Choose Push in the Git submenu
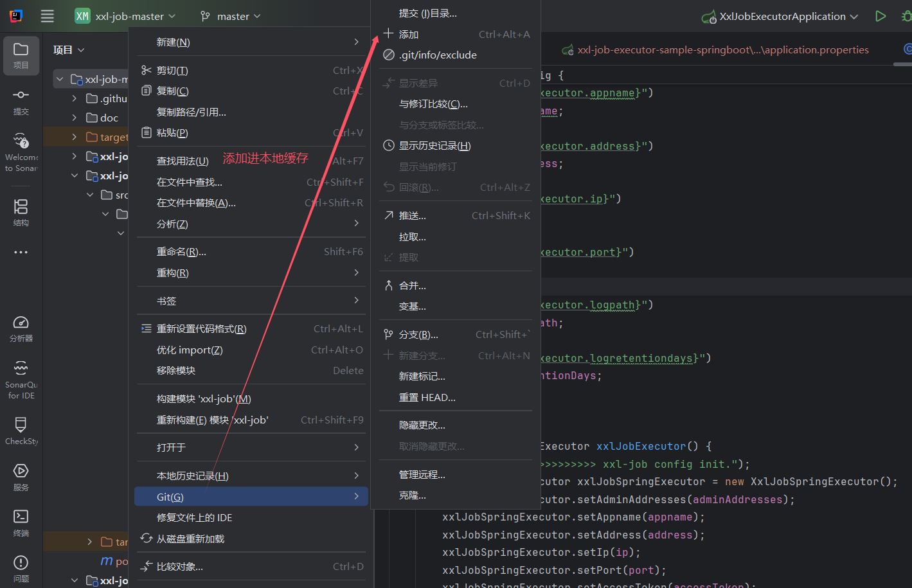The width and height of the screenshot is (912, 588). [x=413, y=216]
